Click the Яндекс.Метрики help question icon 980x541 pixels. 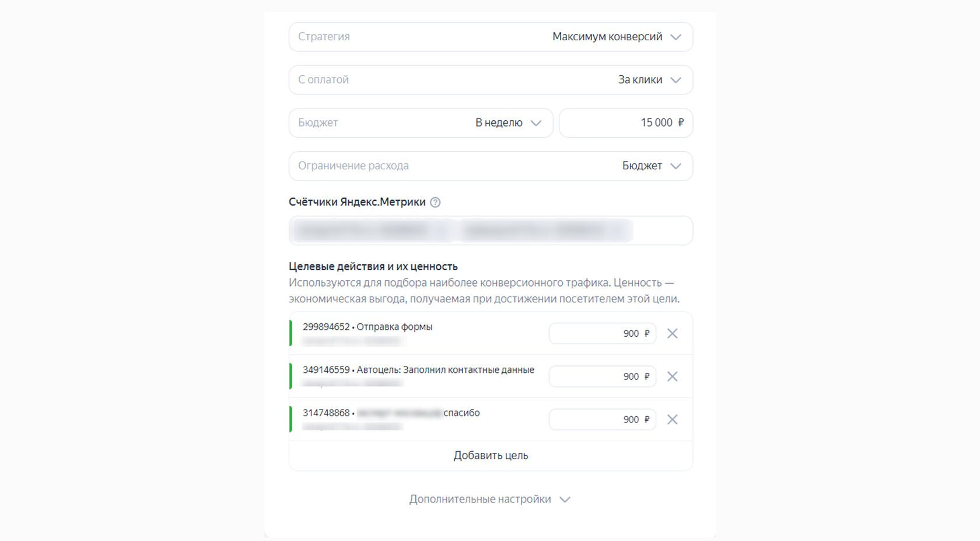[435, 203]
